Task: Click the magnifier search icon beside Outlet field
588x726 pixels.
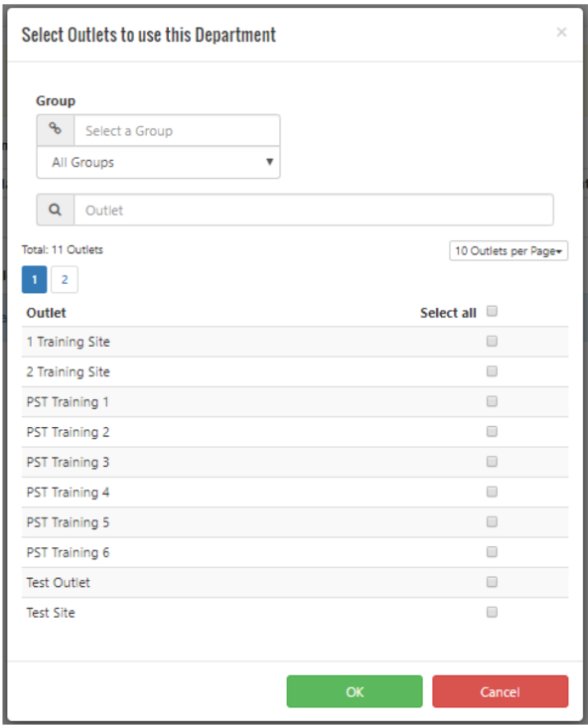Action: pos(55,210)
